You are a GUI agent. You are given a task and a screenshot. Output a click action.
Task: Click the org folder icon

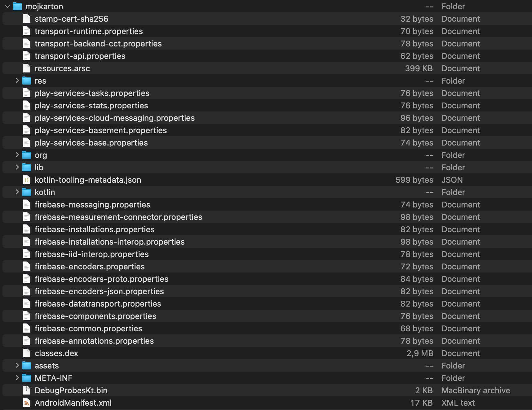coord(27,155)
